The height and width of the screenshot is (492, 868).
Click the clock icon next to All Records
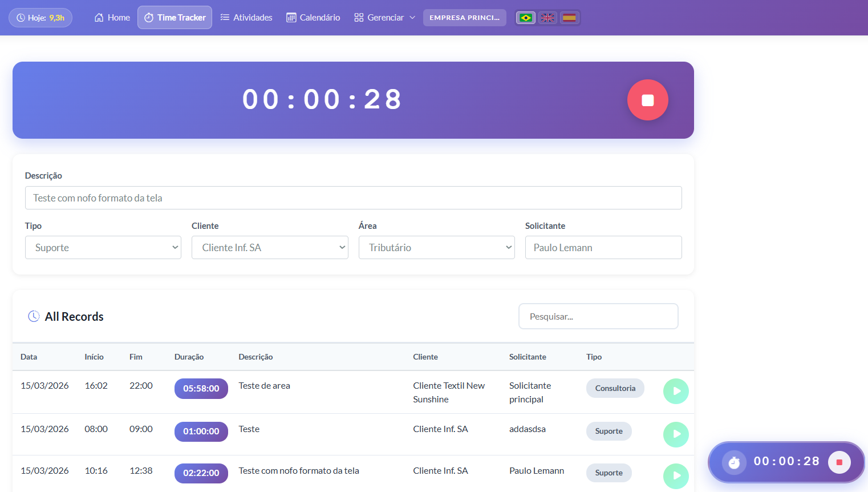point(34,316)
